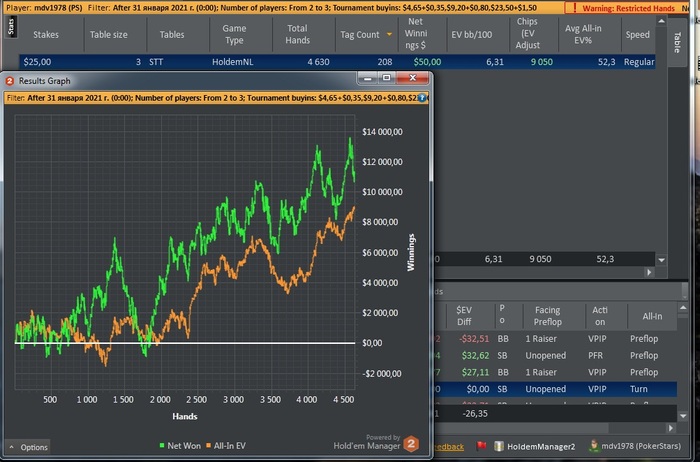Click the $25,00 stakes cell in the report row

(37, 62)
